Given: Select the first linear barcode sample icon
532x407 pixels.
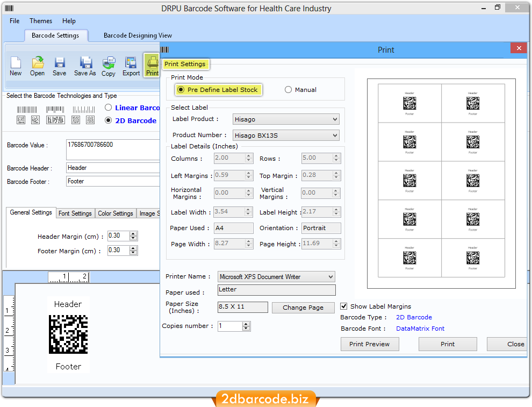Looking at the screenshot, I should tap(27, 110).
